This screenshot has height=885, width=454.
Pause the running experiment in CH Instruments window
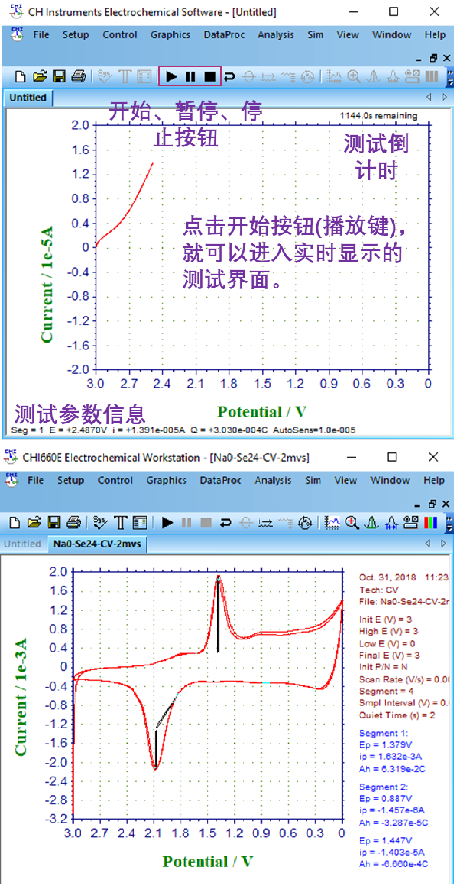(190, 76)
